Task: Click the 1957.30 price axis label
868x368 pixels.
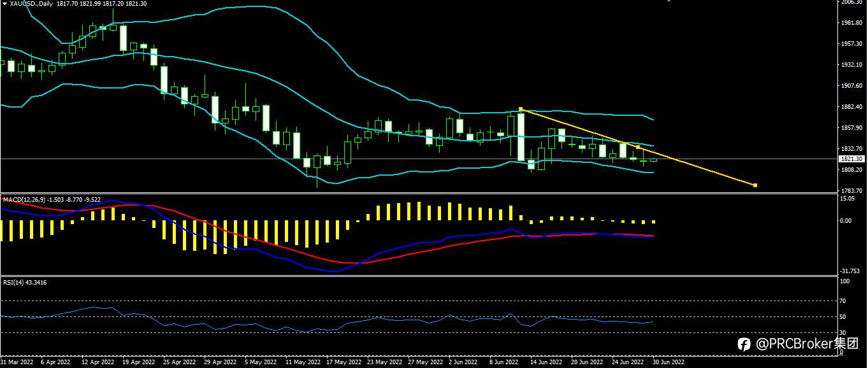Action: coord(851,44)
